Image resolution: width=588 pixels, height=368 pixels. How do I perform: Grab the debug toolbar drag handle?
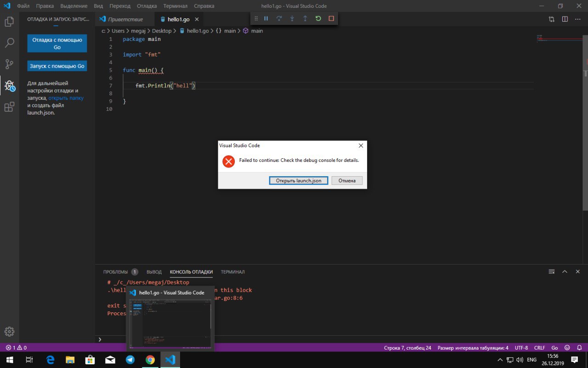(x=256, y=18)
